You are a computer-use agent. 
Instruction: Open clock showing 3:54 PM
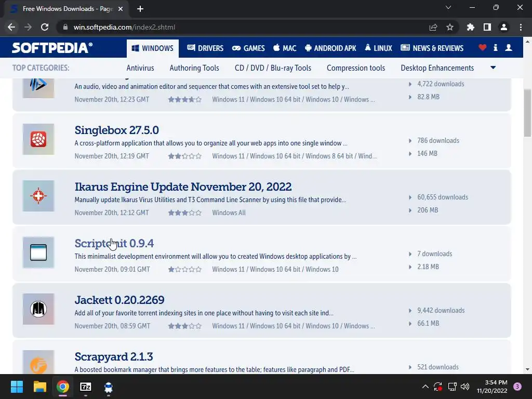(x=492, y=387)
